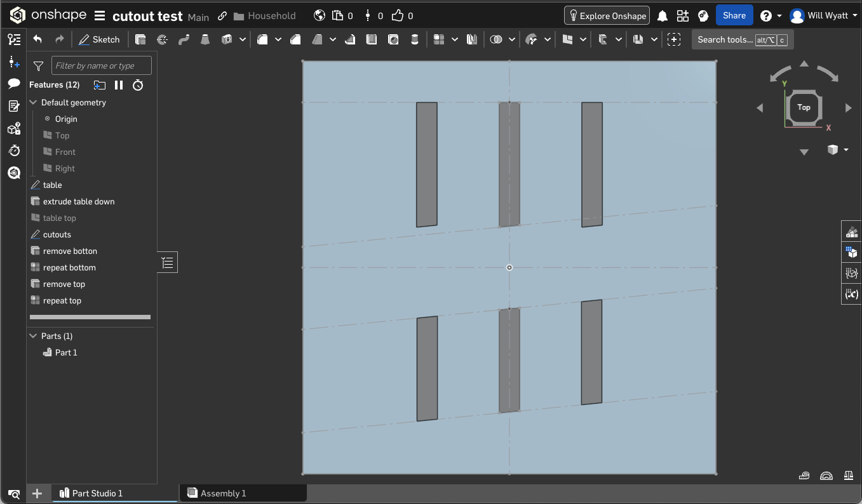Select the External thread tool
862x504 pixels.
pos(415,39)
